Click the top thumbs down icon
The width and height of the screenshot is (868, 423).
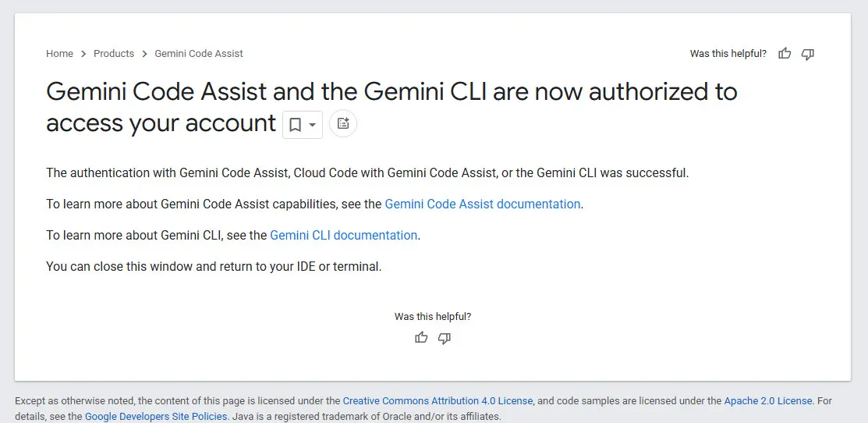click(808, 54)
